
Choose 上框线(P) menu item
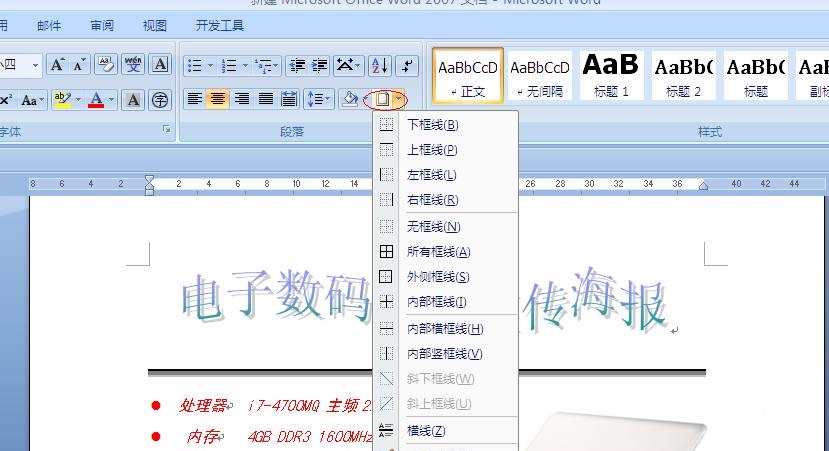[x=445, y=150]
